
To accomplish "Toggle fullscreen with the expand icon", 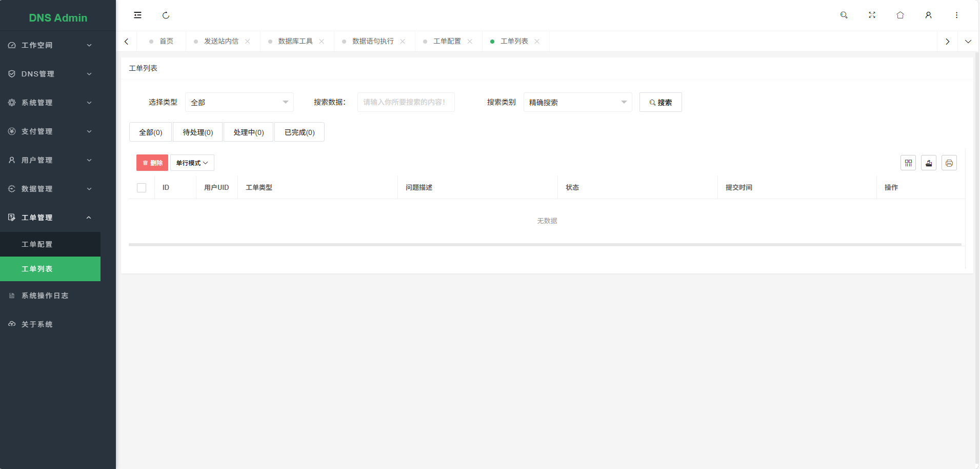I will click(x=872, y=15).
